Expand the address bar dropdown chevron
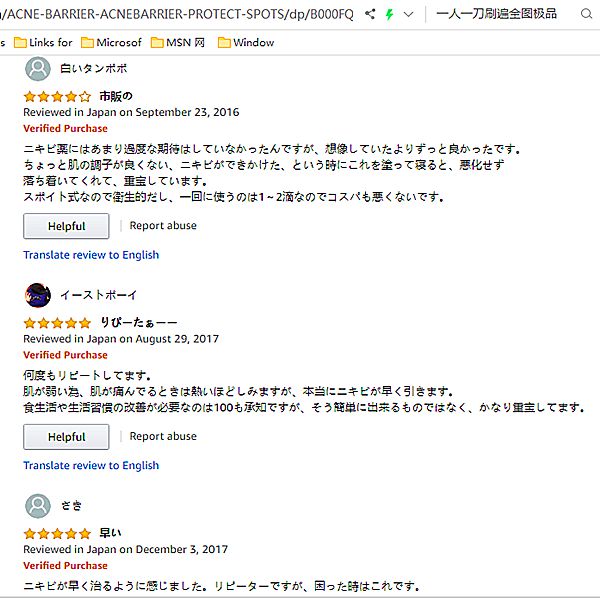The image size is (600, 600). point(408,15)
